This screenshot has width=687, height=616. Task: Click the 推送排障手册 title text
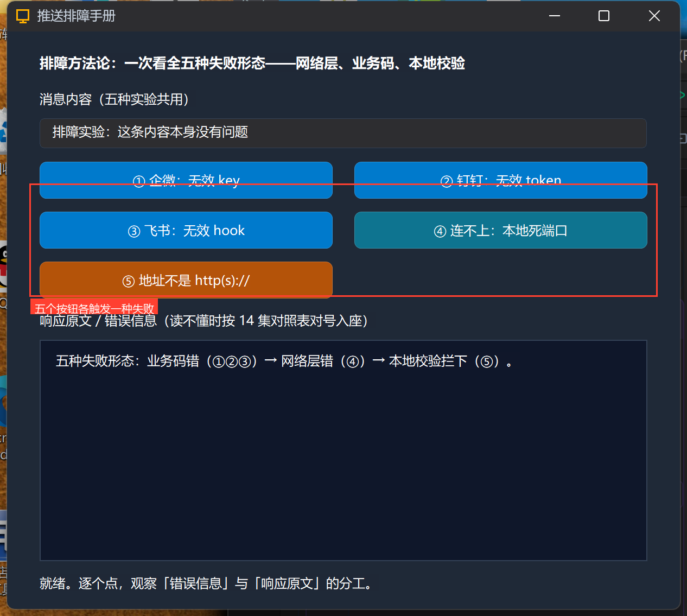tap(77, 16)
